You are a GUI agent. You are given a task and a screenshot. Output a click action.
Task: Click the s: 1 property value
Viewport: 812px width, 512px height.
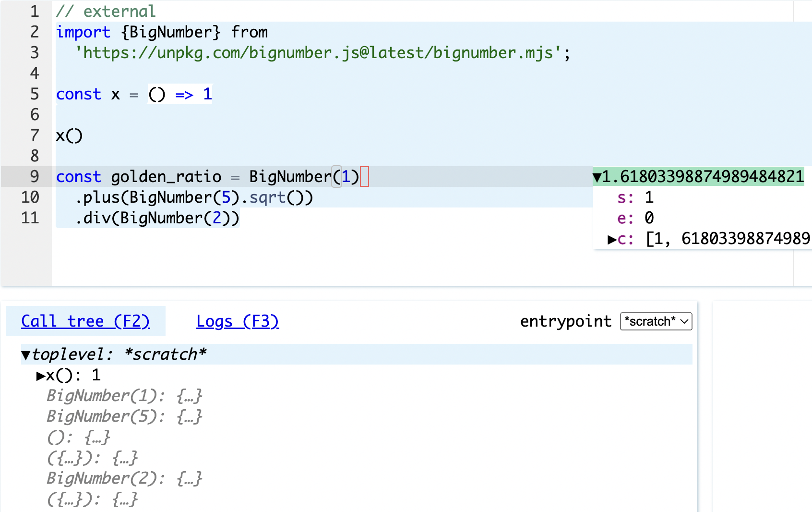click(649, 197)
